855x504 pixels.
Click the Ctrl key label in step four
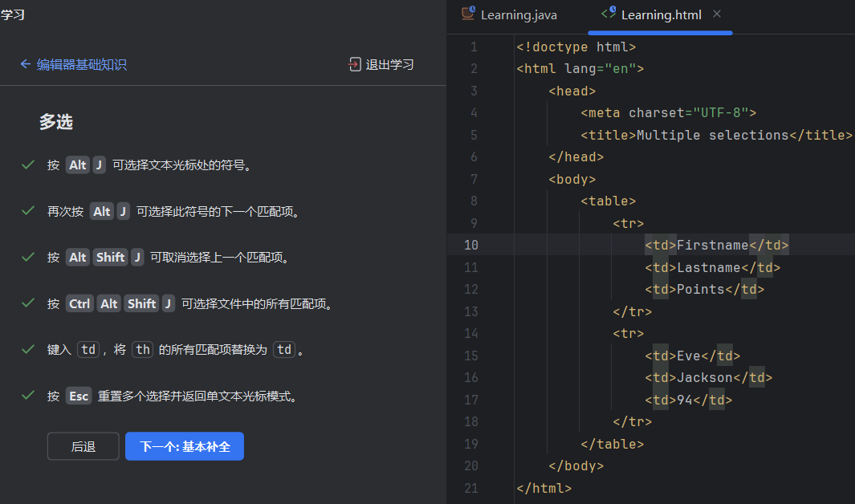tap(79, 303)
